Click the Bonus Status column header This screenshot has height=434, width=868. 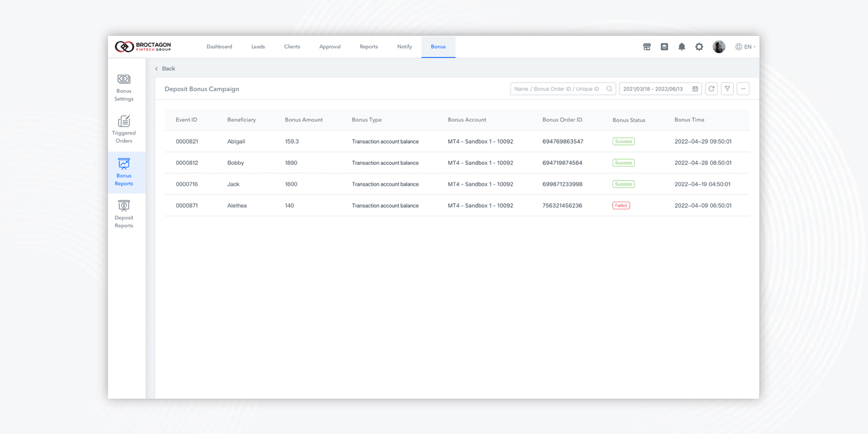pos(629,120)
